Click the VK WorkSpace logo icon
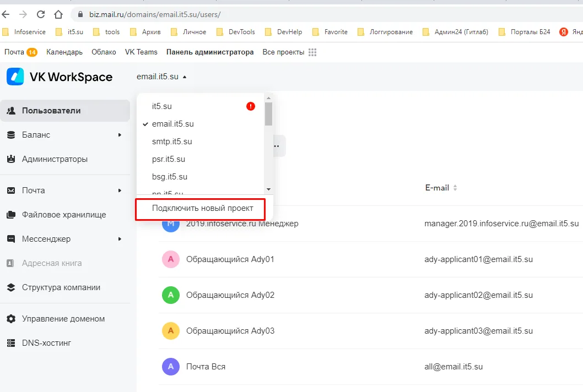This screenshot has width=583, height=392. coord(15,77)
